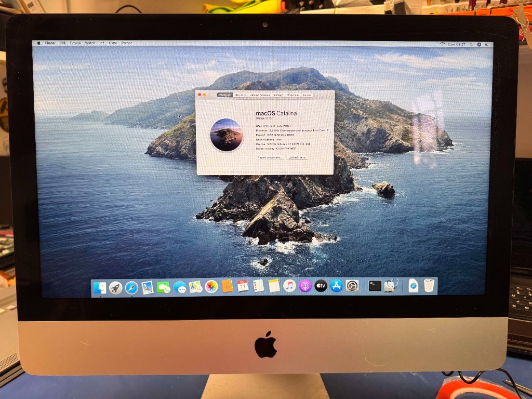Open the Safari document icon beside the Trash
The width and height of the screenshot is (532, 399).
click(413, 286)
